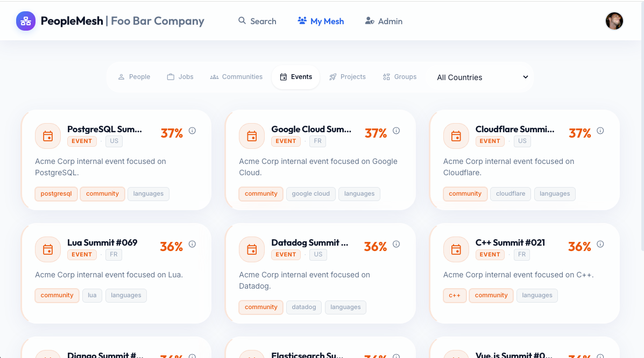The width and height of the screenshot is (644, 358).
Task: Open the Admin section
Action: (384, 21)
